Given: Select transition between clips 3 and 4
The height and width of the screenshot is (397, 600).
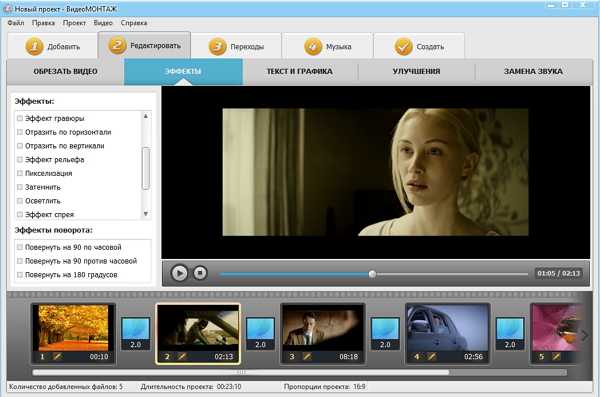Looking at the screenshot, I should [385, 333].
